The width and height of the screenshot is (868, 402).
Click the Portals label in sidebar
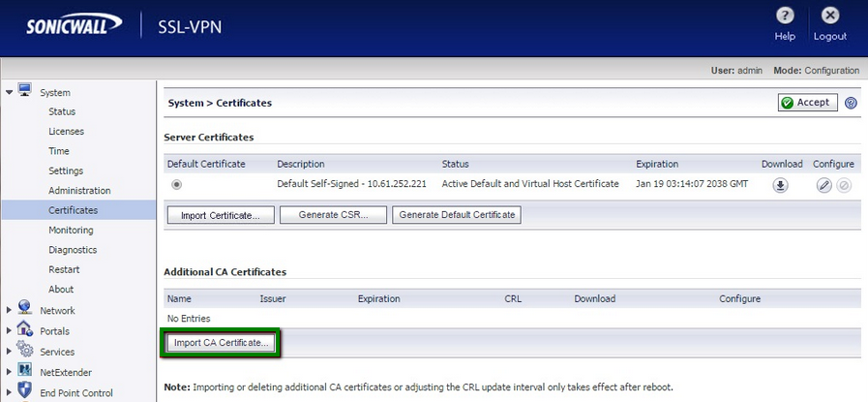point(54,331)
